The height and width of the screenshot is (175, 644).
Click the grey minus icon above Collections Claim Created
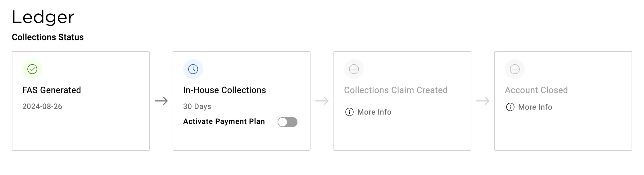pos(354,69)
